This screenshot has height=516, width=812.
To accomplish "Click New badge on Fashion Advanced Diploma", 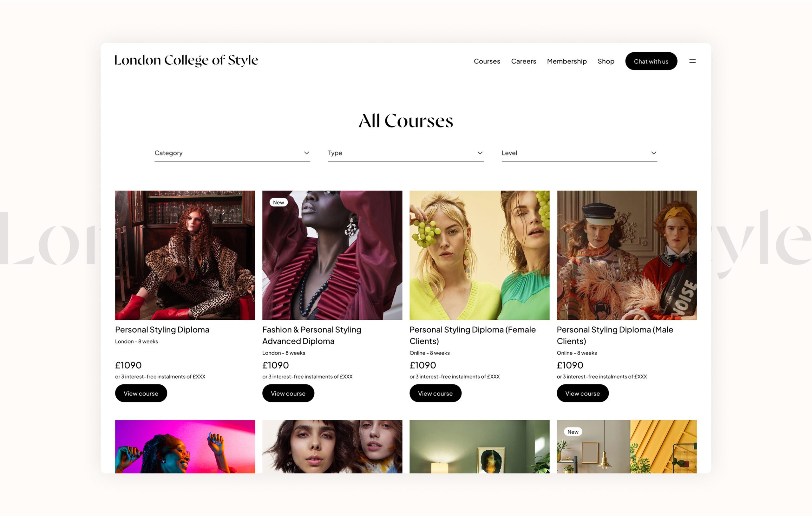I will tap(278, 202).
